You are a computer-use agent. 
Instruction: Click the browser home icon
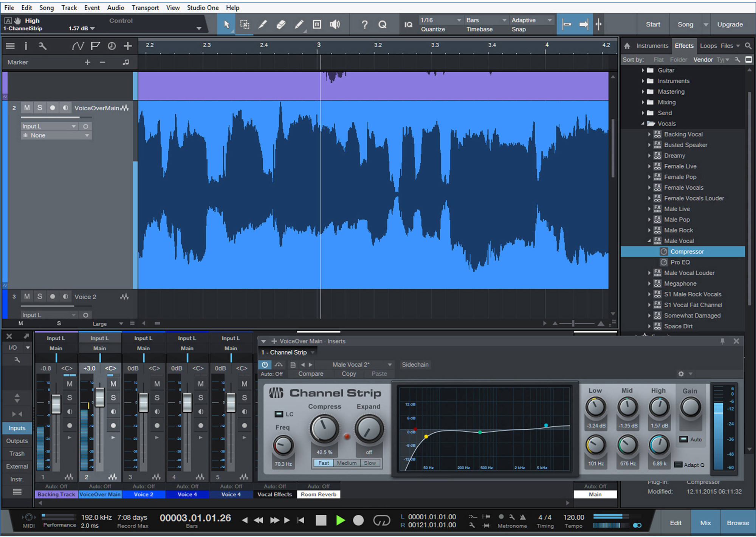[627, 46]
